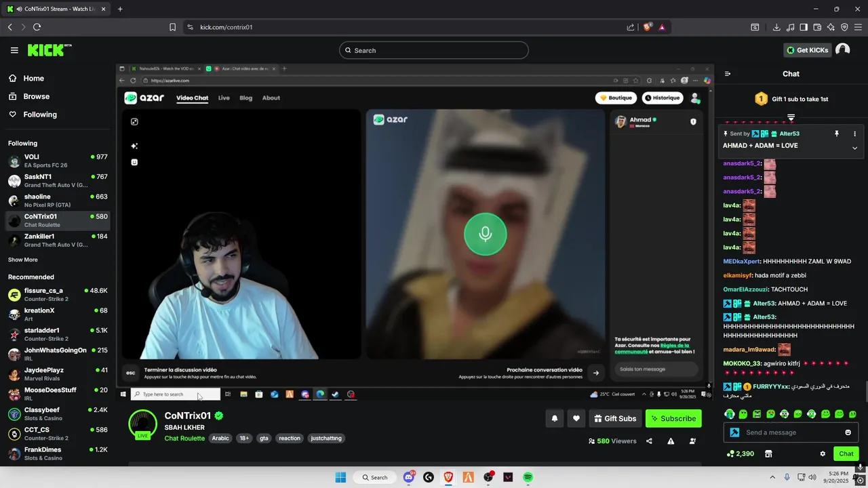Viewport: 868px width, 488px height.
Task: Open the Kick sidebar hamburger menu
Action: 14,50
